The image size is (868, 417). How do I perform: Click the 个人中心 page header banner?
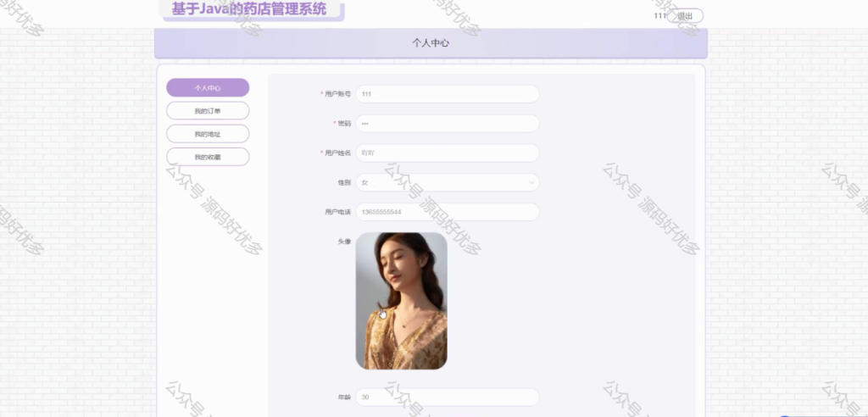431,43
